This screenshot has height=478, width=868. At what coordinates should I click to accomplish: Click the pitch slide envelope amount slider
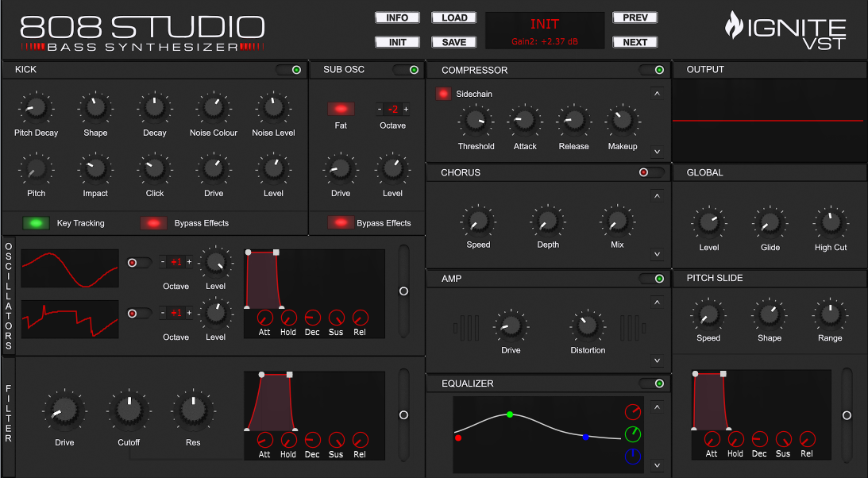click(x=847, y=415)
